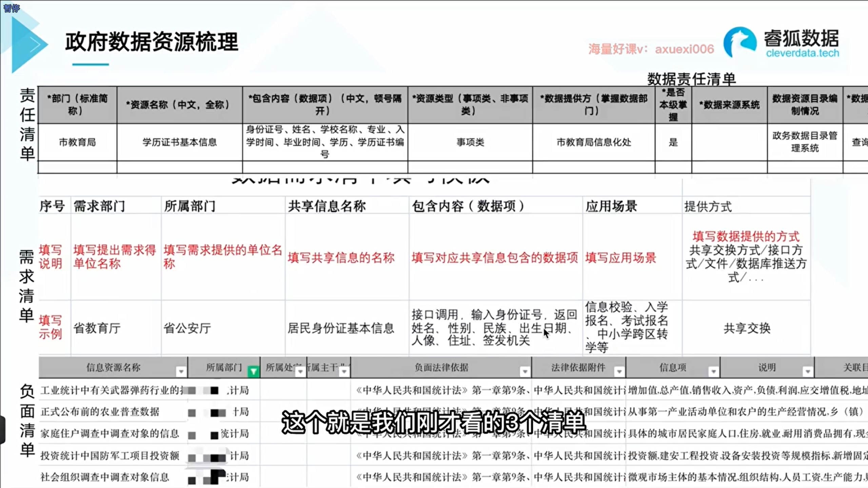
Task: Select the 家庭住户调查中调查对象的信息 row
Action: (453, 433)
